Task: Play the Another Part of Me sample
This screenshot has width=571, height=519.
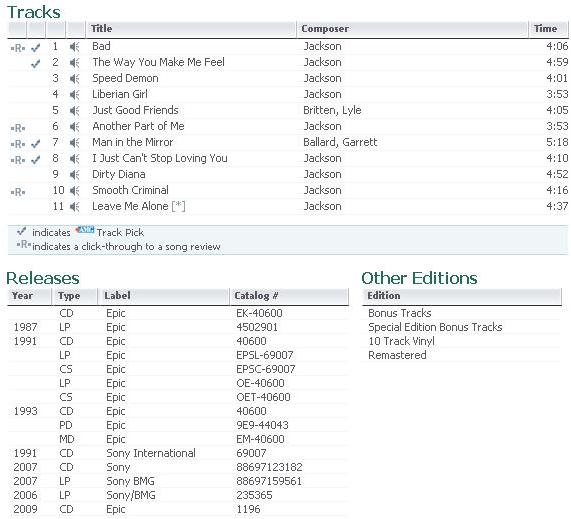Action: pos(75,127)
